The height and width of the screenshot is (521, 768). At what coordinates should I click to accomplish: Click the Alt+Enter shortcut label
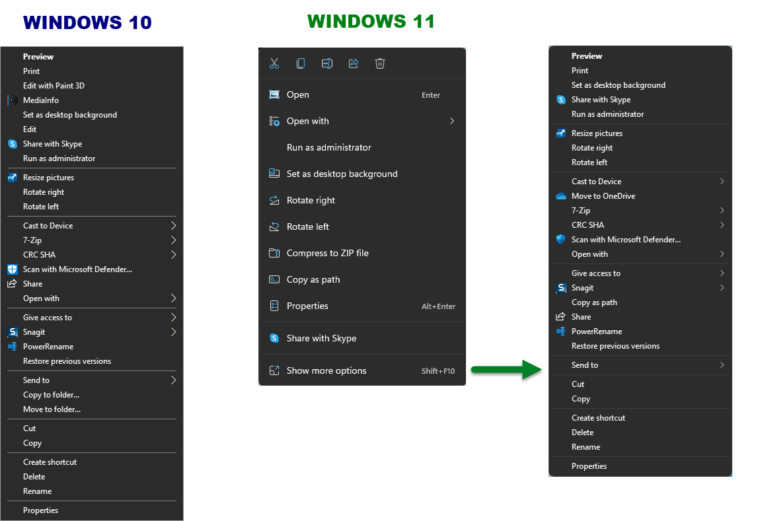pos(438,307)
